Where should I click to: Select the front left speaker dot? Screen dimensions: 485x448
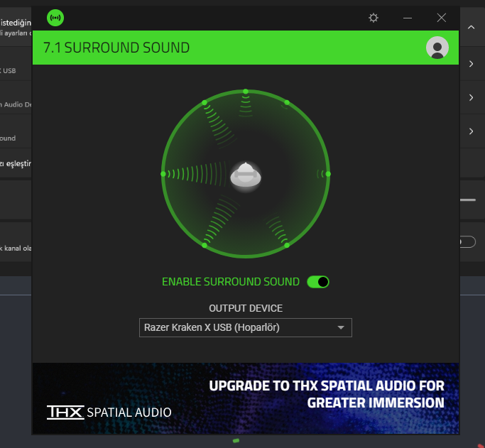click(x=205, y=103)
